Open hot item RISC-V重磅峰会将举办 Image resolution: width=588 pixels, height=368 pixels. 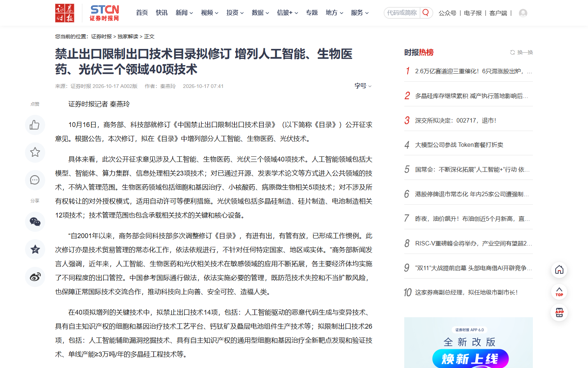474,243
